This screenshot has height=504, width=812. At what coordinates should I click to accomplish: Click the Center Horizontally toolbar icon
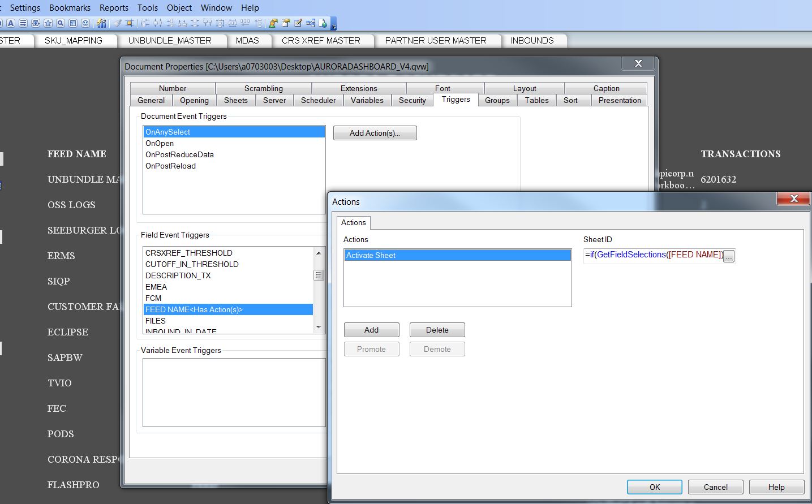[158, 23]
